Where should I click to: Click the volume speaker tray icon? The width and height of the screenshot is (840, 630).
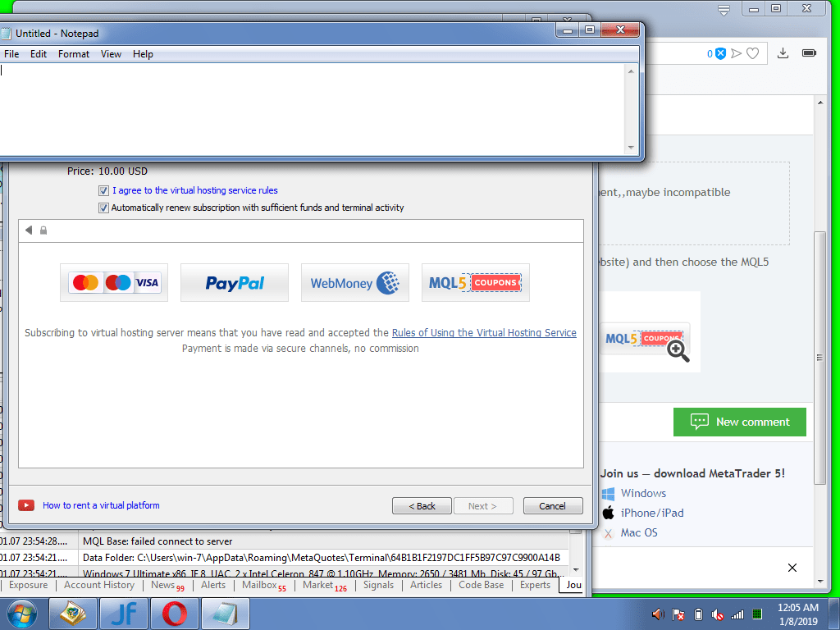[x=658, y=614]
